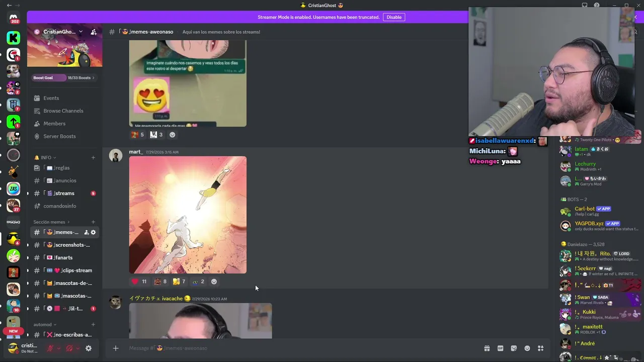Viewport: 644px width, 362px height.
Task: Open the emoji picker in message bar
Action: (527, 348)
